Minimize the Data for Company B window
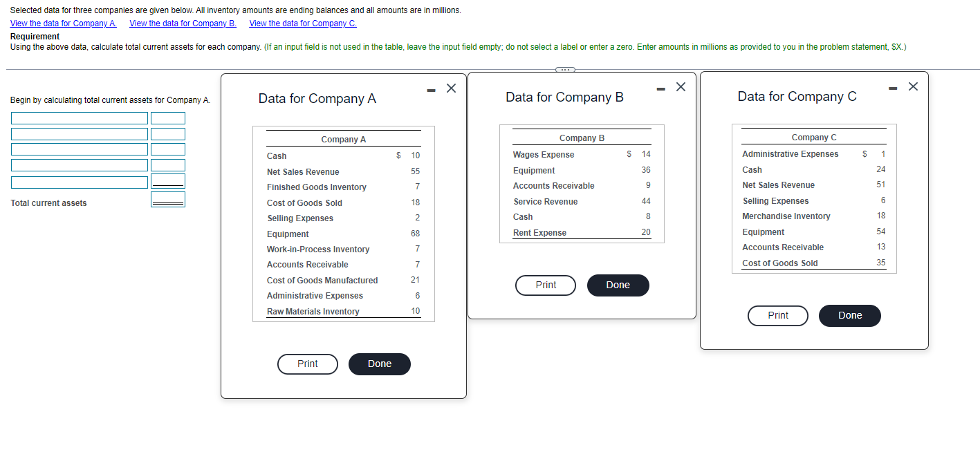This screenshot has height=452, width=980. point(660,87)
